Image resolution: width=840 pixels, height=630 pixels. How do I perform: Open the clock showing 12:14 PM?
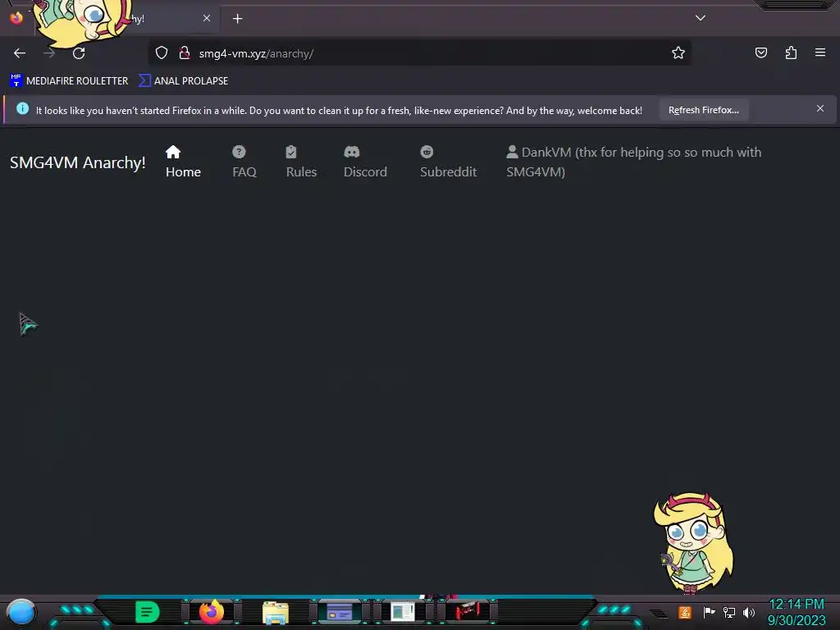(x=796, y=612)
